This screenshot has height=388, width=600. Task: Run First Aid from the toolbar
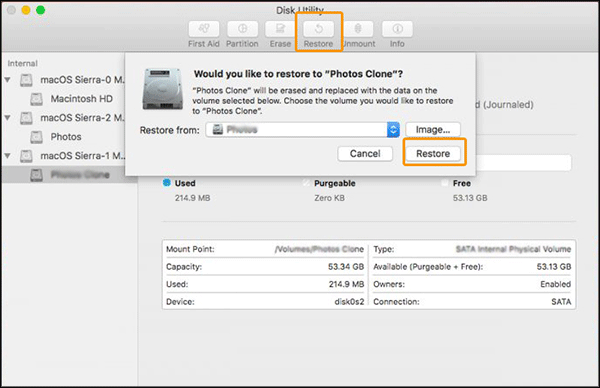(204, 29)
